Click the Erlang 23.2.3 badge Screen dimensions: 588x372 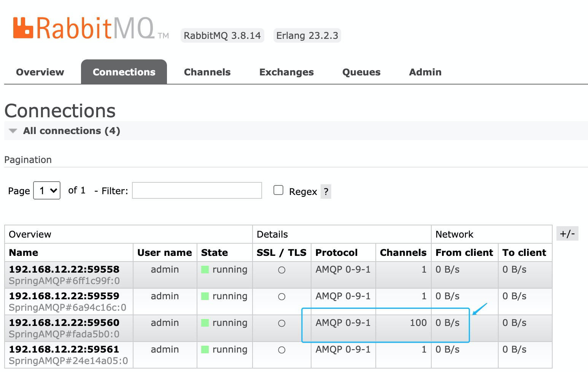[x=307, y=35]
